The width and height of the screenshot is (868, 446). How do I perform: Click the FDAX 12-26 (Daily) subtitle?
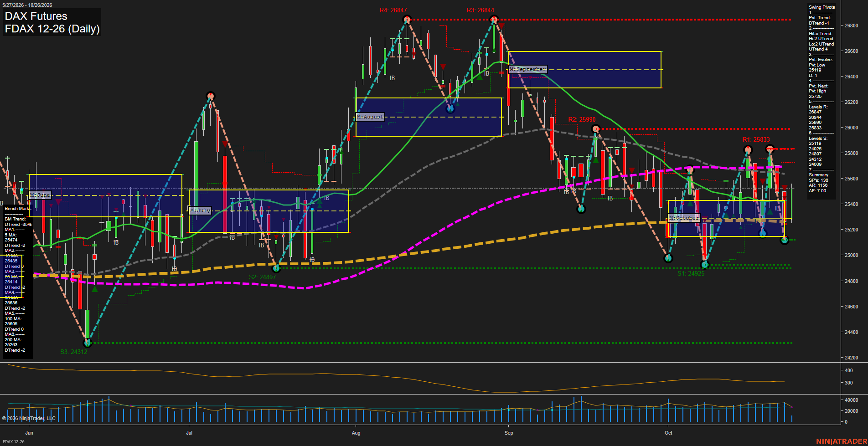pos(52,29)
